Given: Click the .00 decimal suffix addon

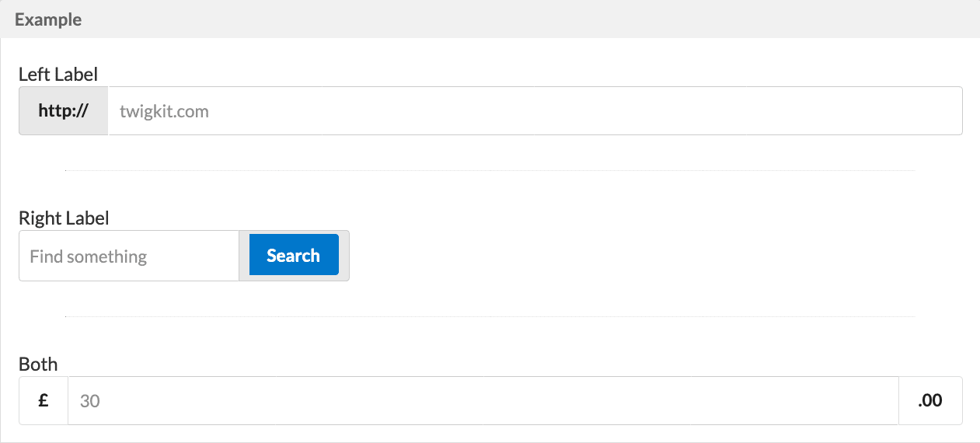Looking at the screenshot, I should [930, 401].
